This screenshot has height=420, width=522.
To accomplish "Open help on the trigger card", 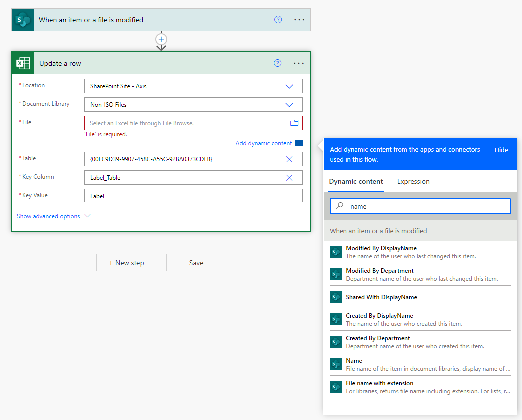I will (278, 19).
